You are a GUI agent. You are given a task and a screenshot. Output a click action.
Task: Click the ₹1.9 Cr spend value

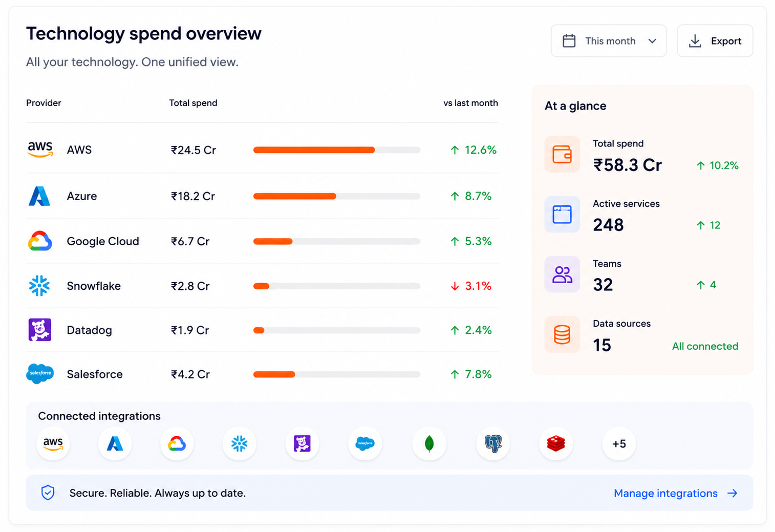[x=189, y=330]
